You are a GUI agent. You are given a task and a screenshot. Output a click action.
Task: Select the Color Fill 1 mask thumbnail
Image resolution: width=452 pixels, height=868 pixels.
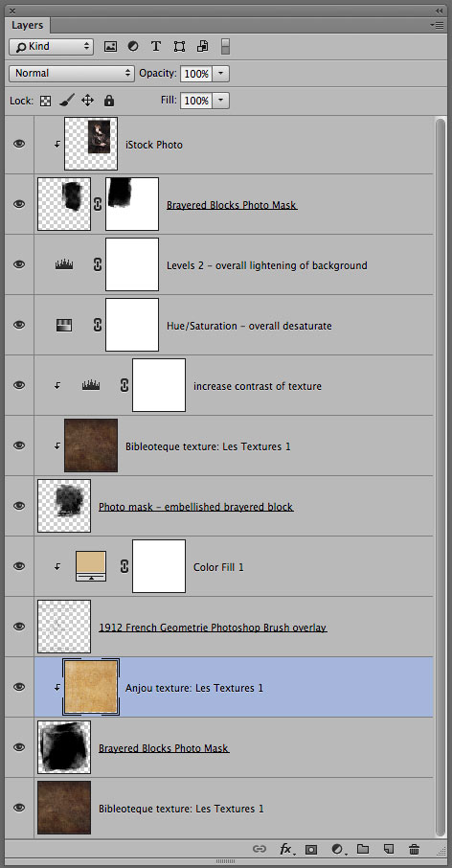point(159,566)
